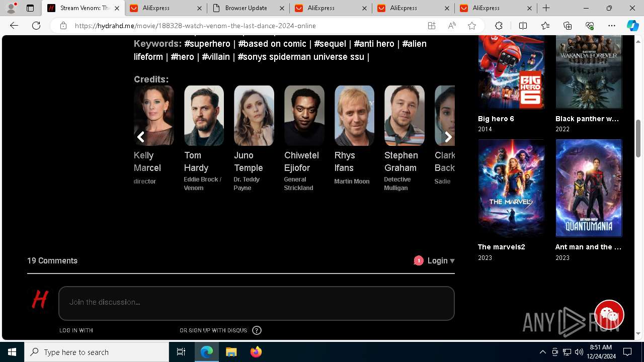This screenshot has height=362, width=644.
Task: Open browser Extensions icon
Action: tap(499, 26)
